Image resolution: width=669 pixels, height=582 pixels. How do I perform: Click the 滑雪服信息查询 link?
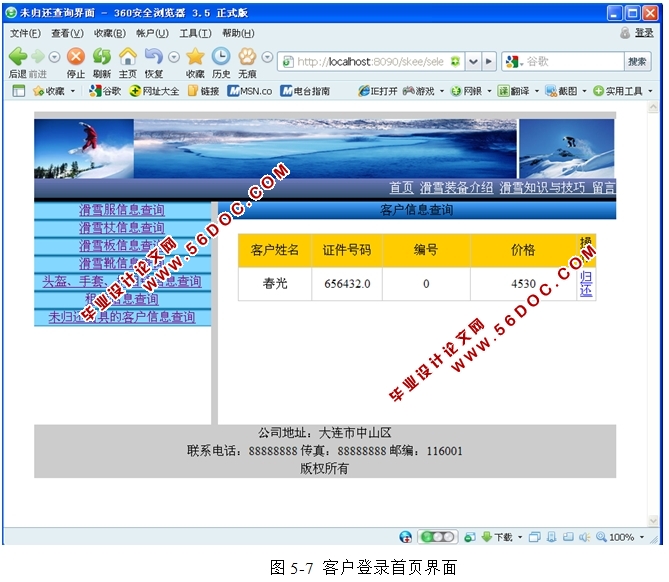click(x=122, y=210)
